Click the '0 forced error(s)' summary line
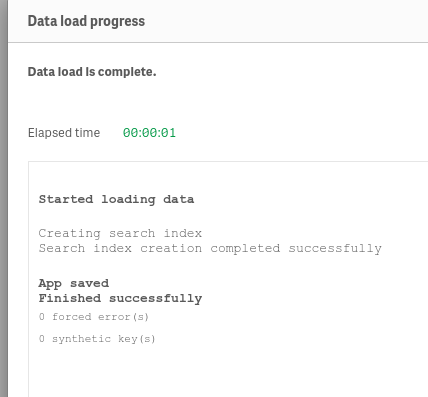Image resolution: width=428 pixels, height=397 pixels. [x=94, y=317]
